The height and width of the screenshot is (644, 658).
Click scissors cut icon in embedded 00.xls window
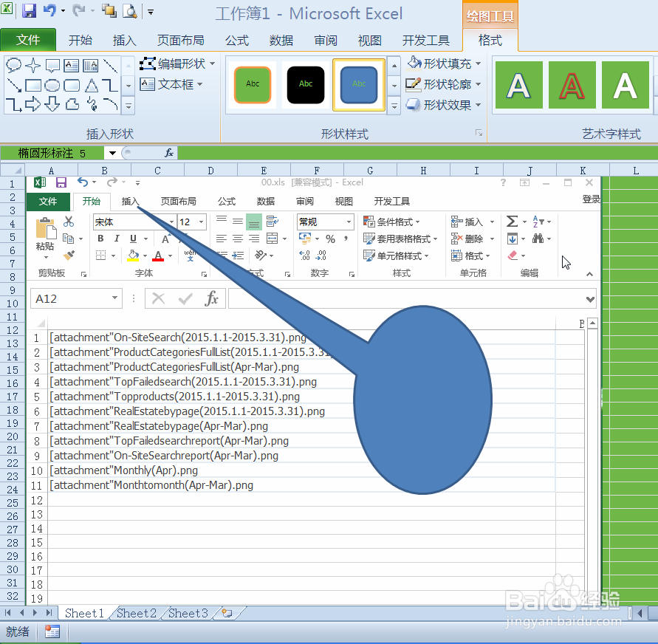[69, 221]
